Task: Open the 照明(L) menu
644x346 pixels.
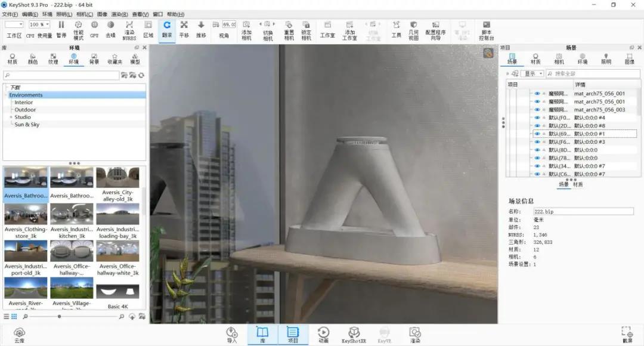Action: [x=64, y=14]
